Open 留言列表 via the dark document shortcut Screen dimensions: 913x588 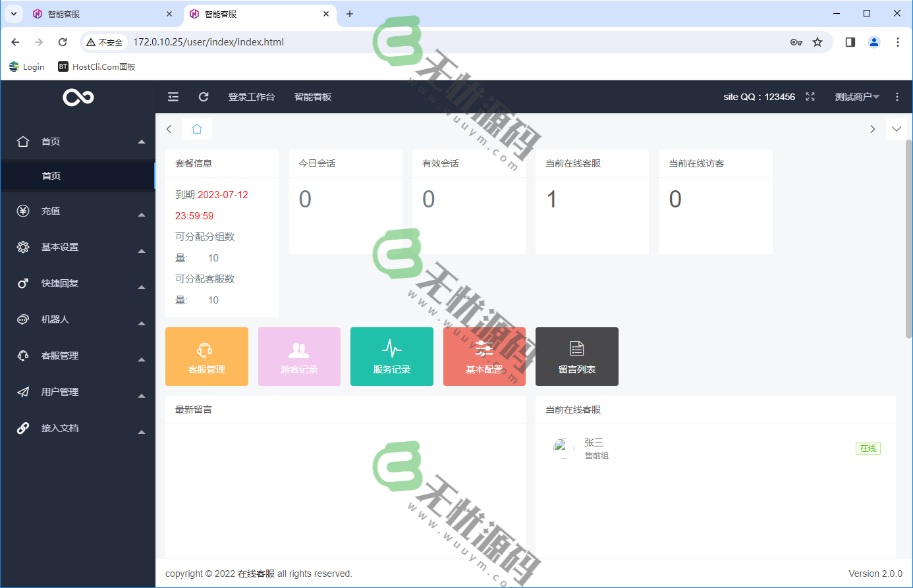tap(576, 356)
